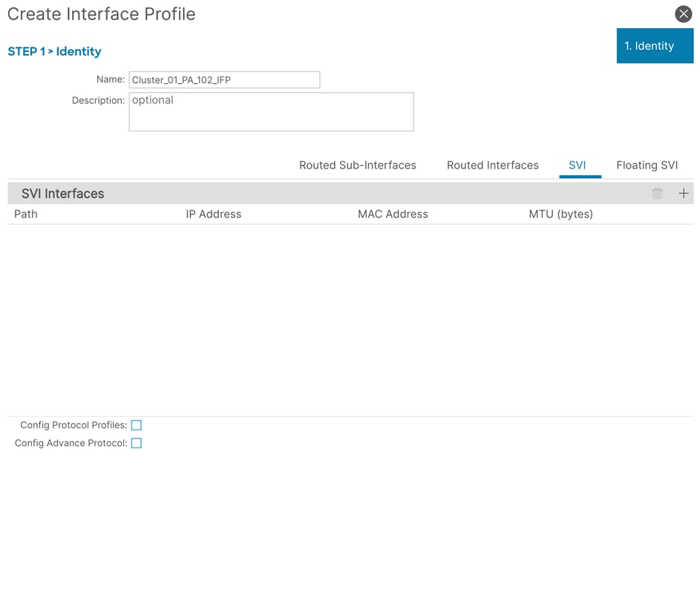
Task: Click the trash icon in SVI Interfaces header
Action: pos(657,193)
